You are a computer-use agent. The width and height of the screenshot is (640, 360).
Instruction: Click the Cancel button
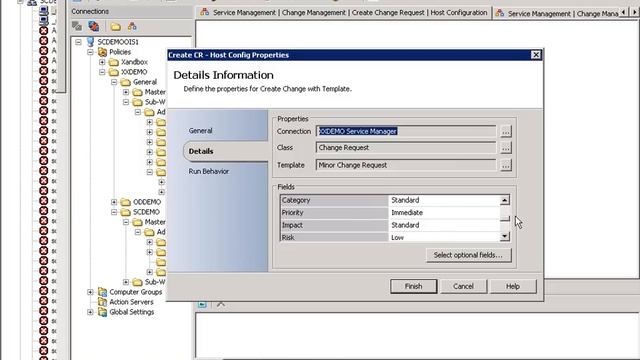click(463, 286)
